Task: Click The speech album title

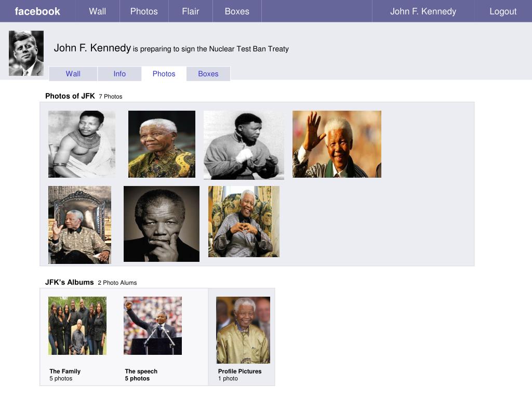Action: (141, 371)
